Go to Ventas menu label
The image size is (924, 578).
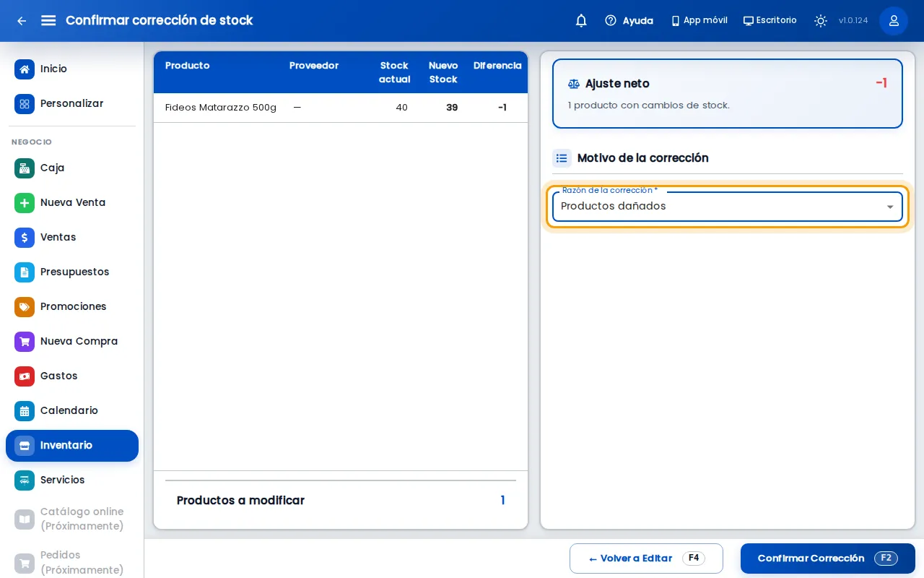[58, 238]
